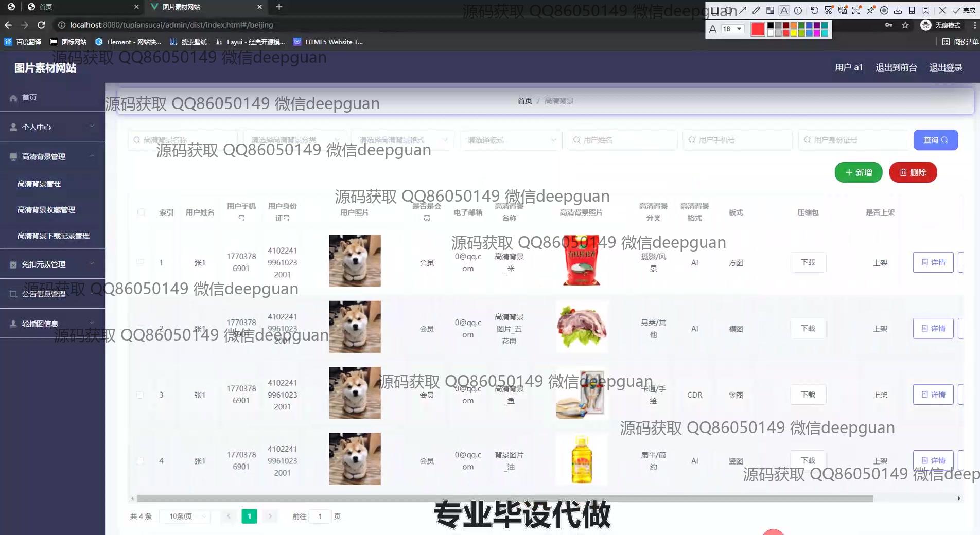Open the 请选择板式 dropdown
Viewport: 980px width, 535px height.
coord(511,140)
